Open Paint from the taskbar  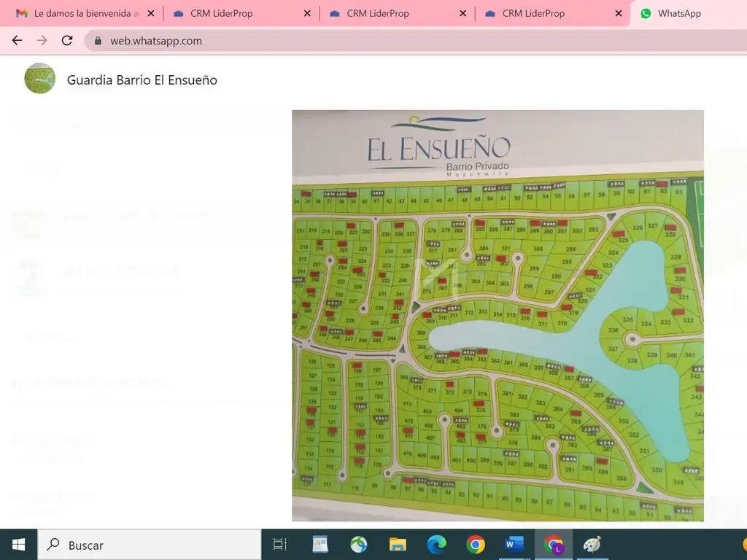pyautogui.click(x=592, y=545)
